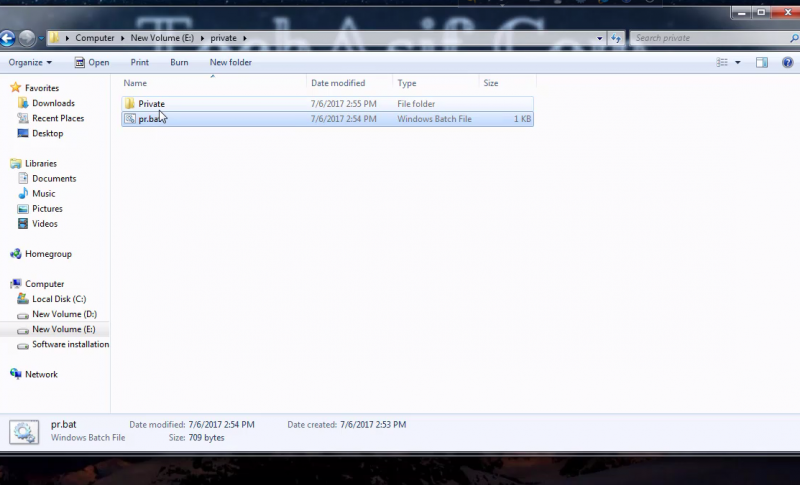Maximize the Explorer window

pos(761,12)
